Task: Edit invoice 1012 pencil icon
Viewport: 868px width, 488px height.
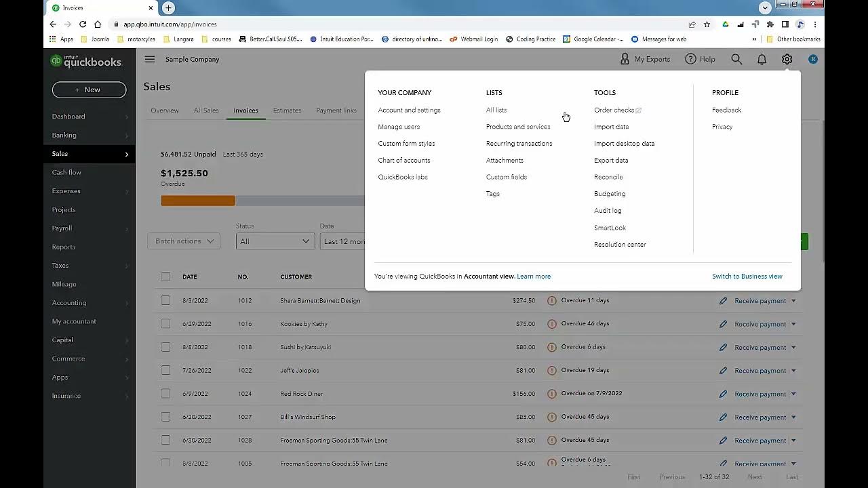Action: click(x=723, y=301)
